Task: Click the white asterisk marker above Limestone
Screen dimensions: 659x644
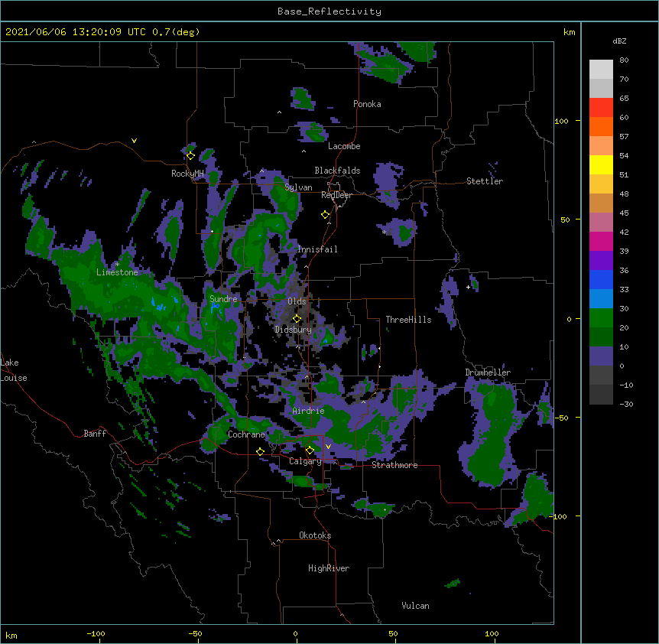Action: (x=117, y=265)
